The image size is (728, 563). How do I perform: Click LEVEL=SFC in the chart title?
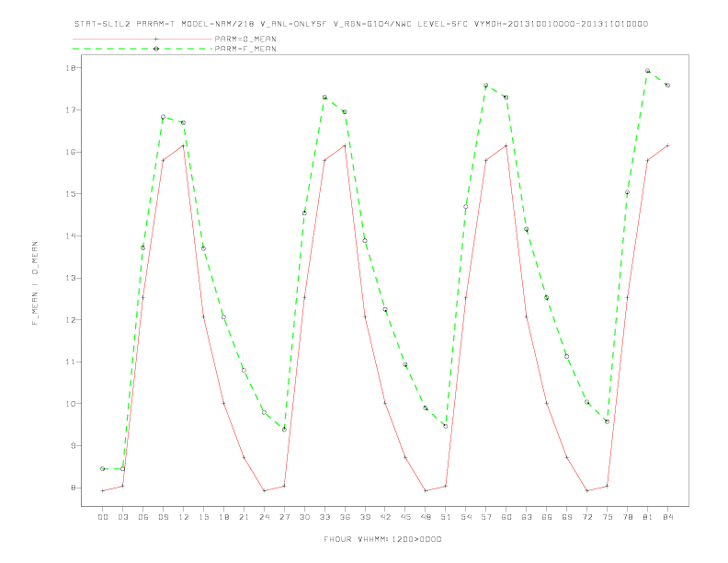coord(442,24)
